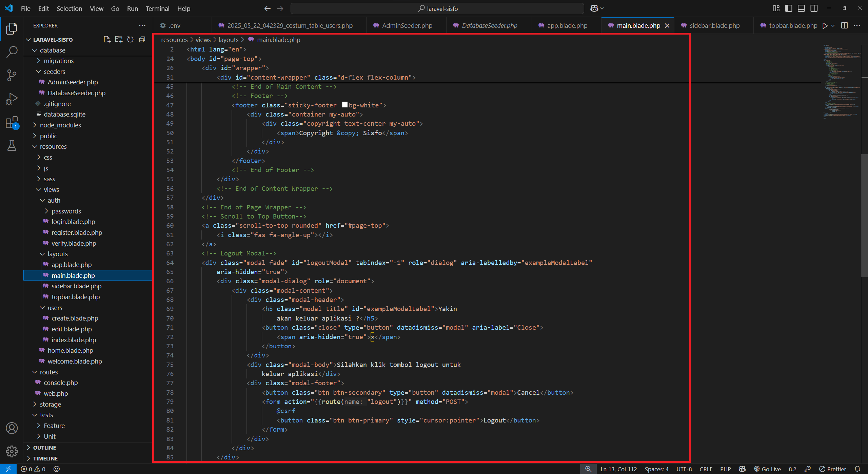Click the color swatch in the sticky-footer class

coord(344,105)
